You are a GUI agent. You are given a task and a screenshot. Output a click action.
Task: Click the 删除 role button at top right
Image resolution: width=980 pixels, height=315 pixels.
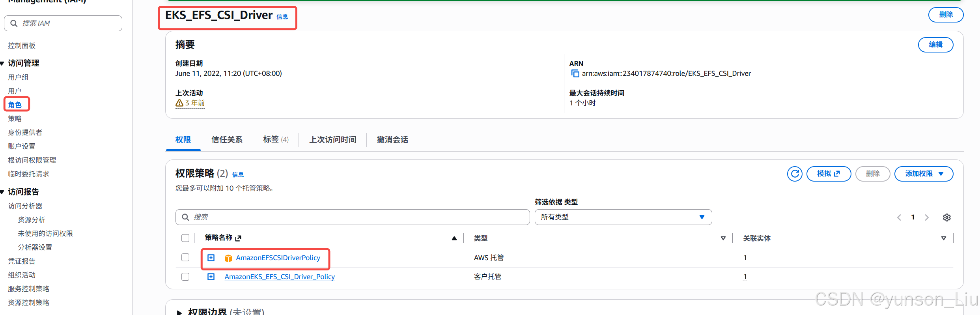point(946,15)
